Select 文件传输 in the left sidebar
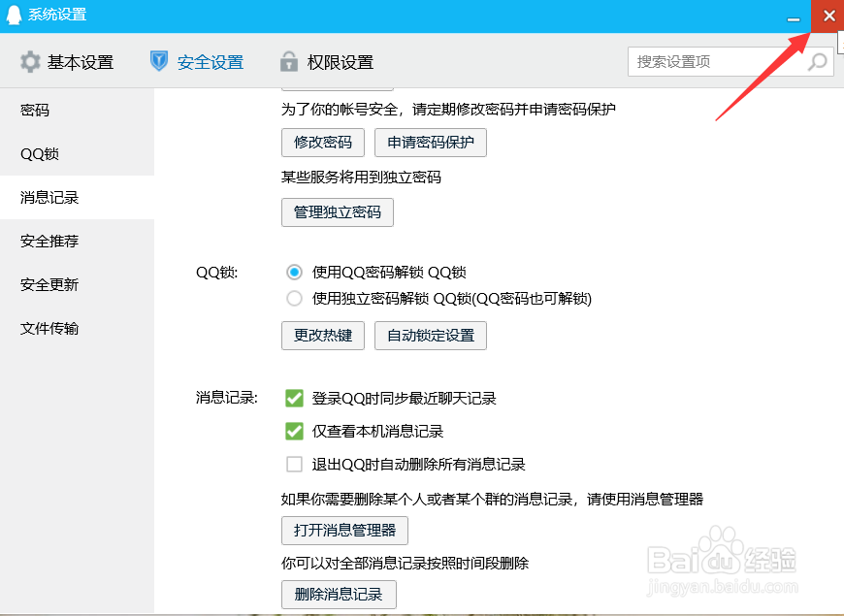 point(77,329)
